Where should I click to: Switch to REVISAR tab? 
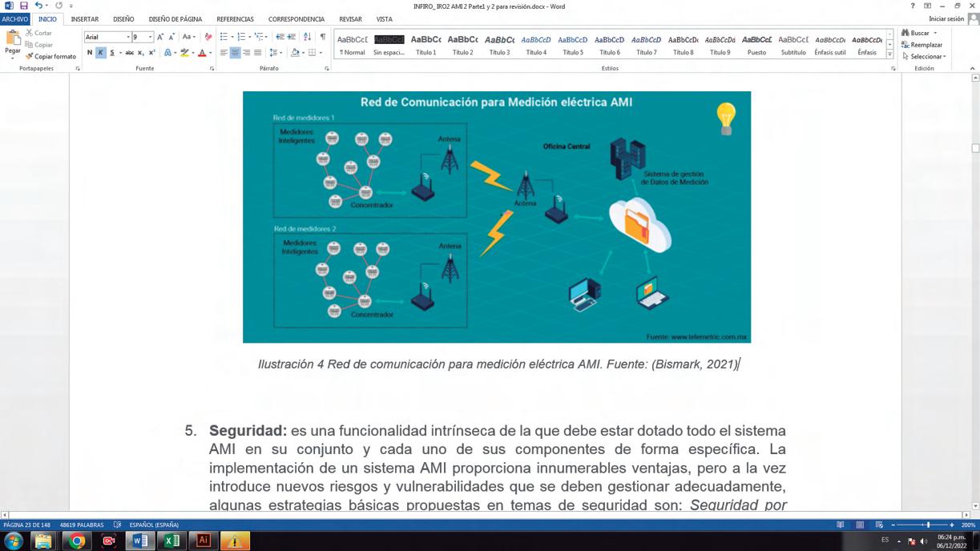coord(350,19)
